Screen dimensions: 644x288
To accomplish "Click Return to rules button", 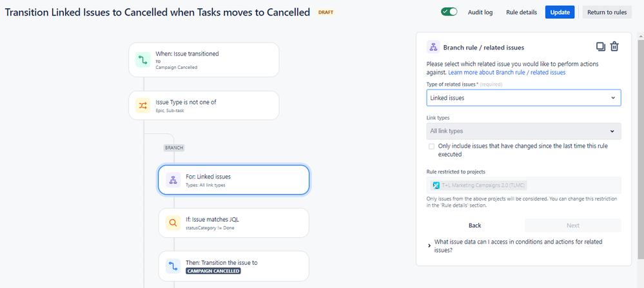I will (x=607, y=12).
